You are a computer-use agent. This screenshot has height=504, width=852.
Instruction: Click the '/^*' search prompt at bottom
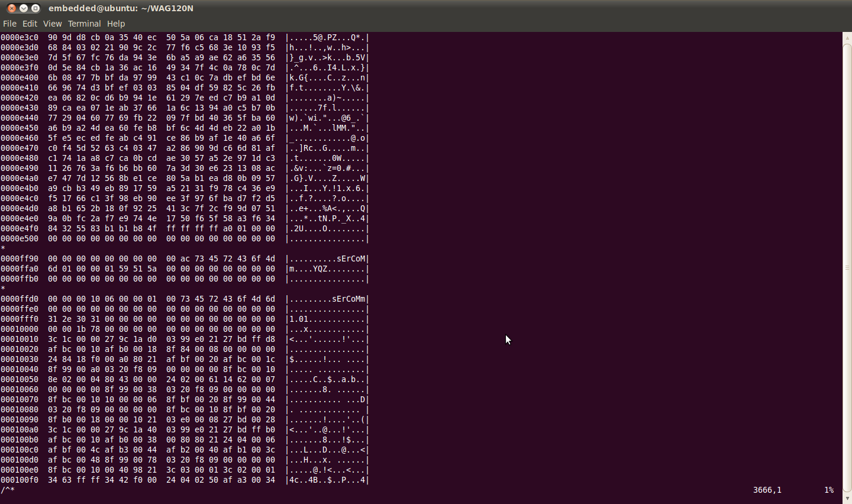[x=8, y=490]
